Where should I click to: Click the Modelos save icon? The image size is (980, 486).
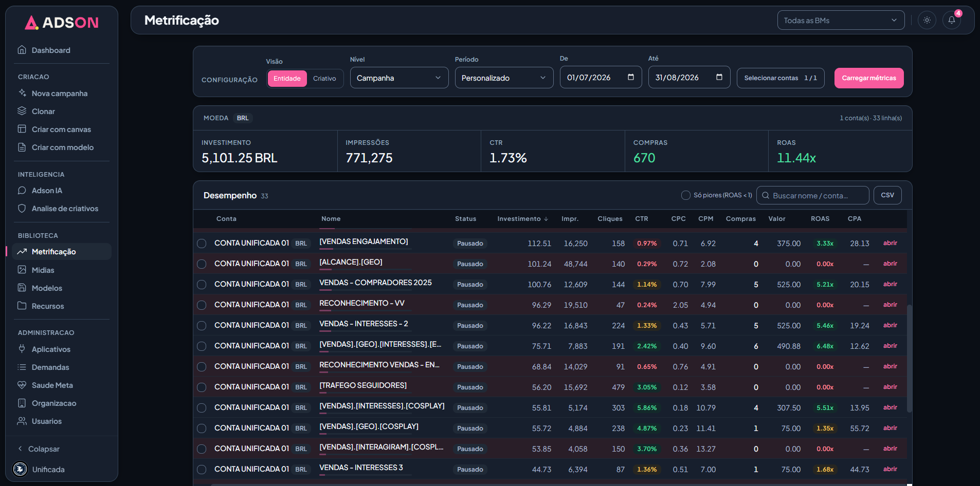[22, 288]
